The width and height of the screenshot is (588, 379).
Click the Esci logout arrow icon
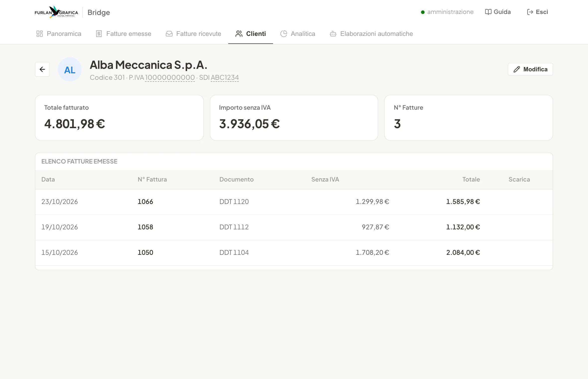click(x=530, y=12)
